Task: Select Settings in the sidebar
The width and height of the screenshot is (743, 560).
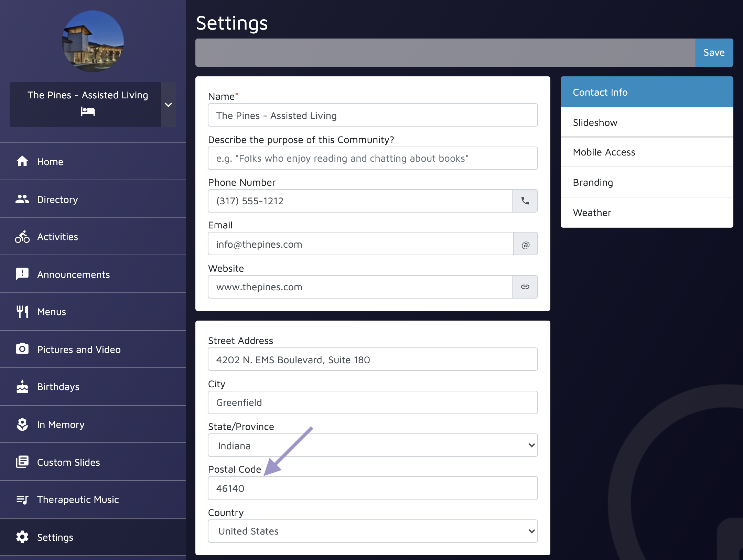Action: point(93,537)
